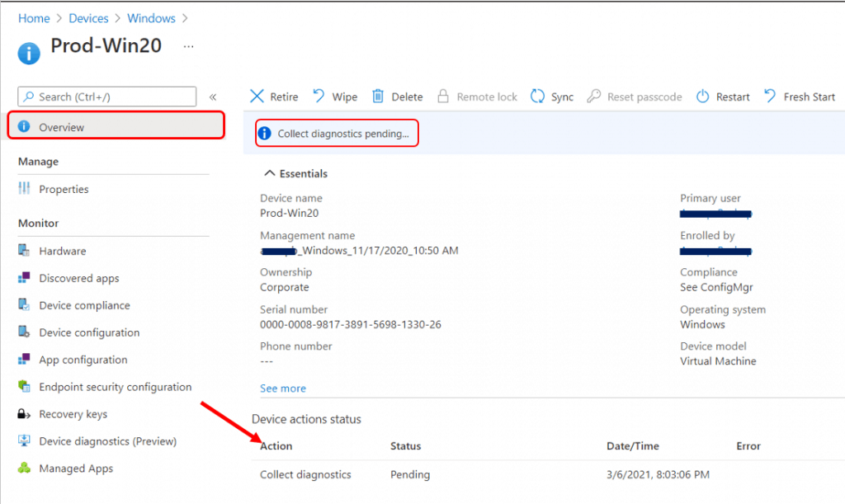
Task: Click the 3/6/2021, 8:03:06 PM timestamp
Action: point(658,474)
